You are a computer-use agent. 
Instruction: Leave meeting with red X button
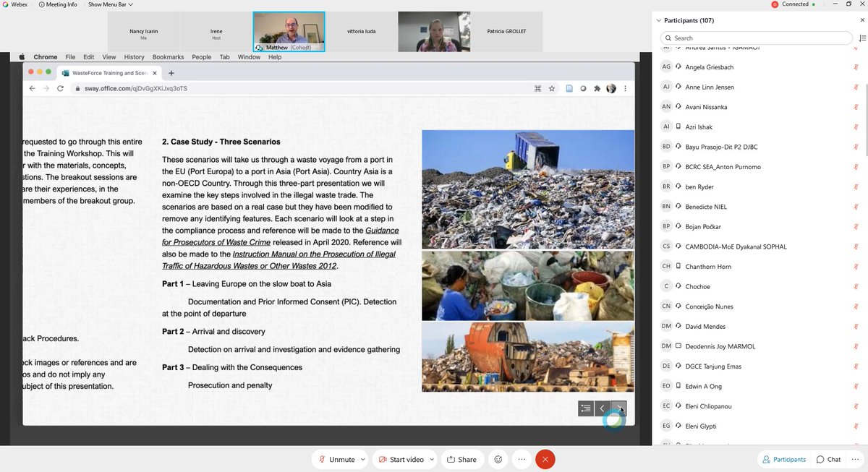(545, 459)
